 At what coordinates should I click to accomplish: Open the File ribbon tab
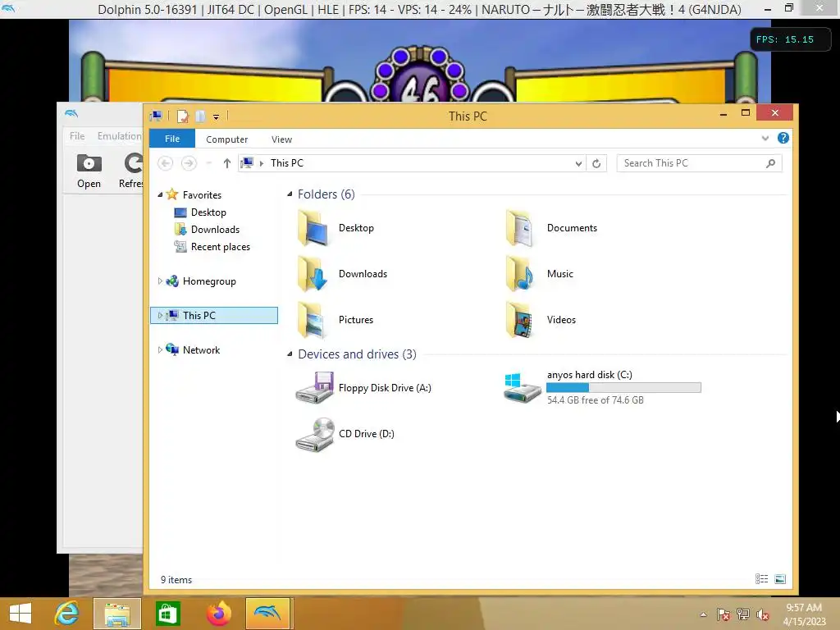click(x=172, y=139)
